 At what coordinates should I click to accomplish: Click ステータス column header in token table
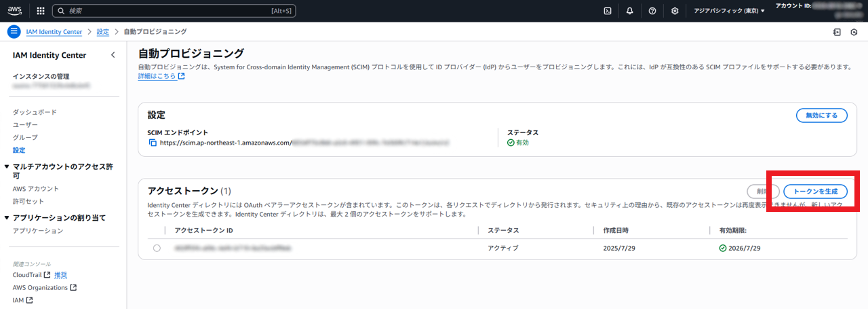coord(504,231)
